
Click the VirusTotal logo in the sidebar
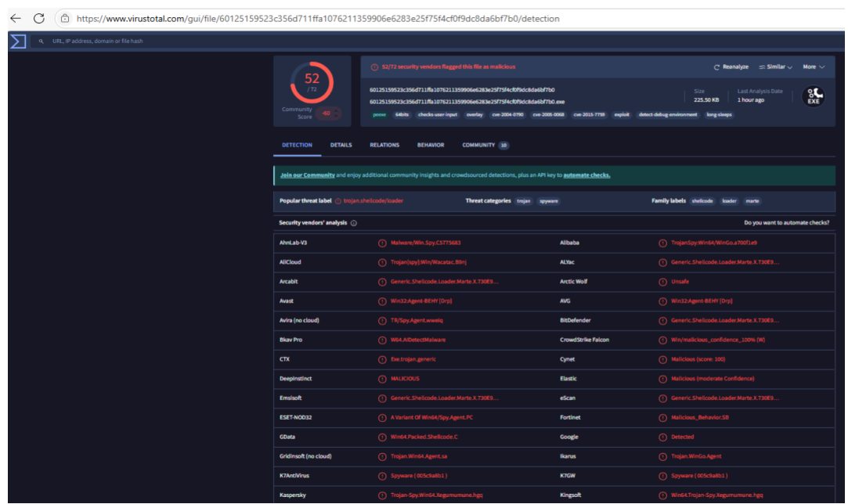(x=17, y=41)
